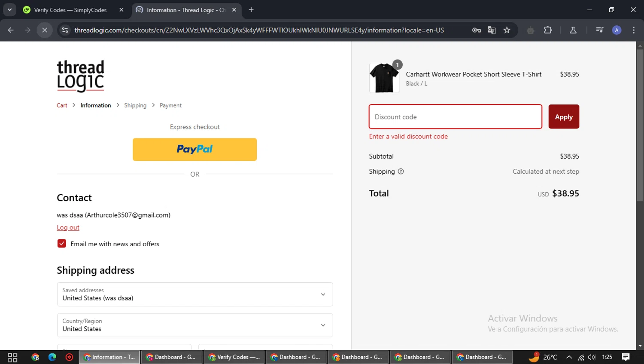Click Payment breadcrumb step
This screenshot has width=644, height=364.
[170, 105]
